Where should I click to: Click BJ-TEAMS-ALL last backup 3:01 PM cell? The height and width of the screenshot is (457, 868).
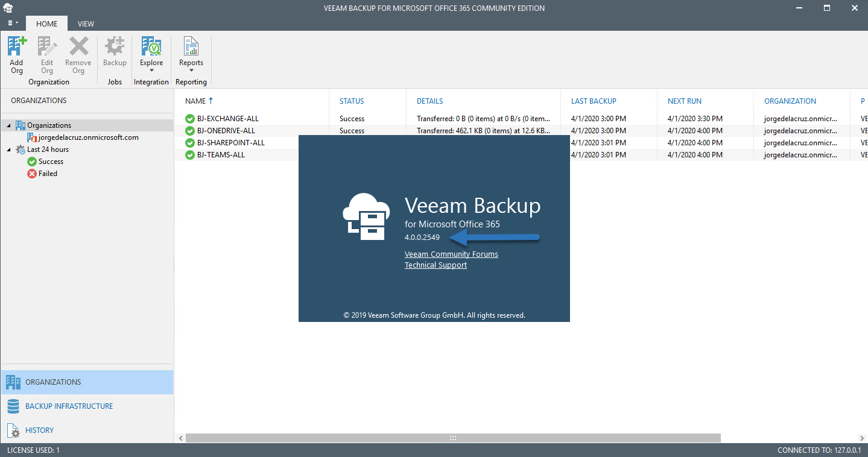(598, 155)
